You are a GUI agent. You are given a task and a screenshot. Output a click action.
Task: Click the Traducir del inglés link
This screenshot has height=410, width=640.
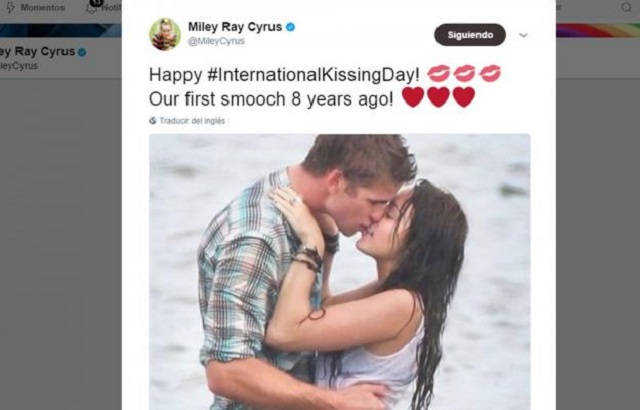pos(192,121)
